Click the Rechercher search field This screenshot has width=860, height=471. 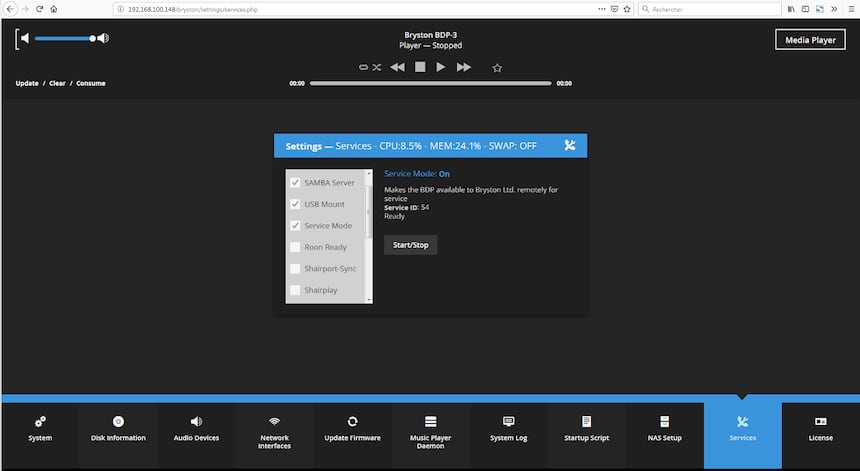coord(710,9)
